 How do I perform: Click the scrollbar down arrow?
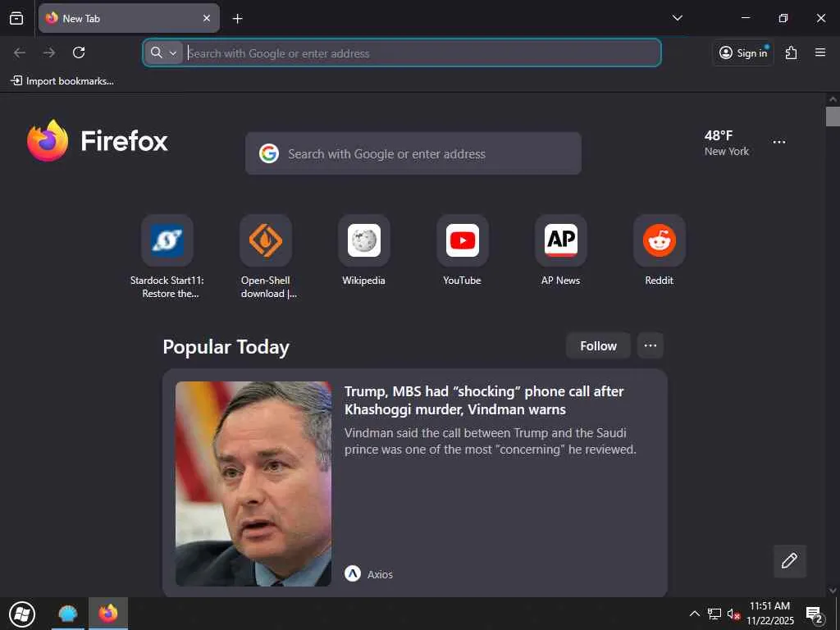point(833,591)
